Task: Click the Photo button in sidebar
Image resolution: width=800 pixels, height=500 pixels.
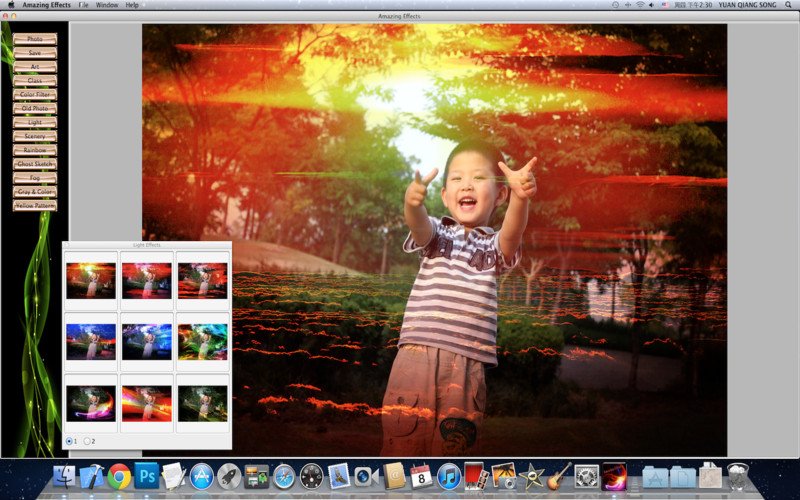Action: tap(35, 38)
